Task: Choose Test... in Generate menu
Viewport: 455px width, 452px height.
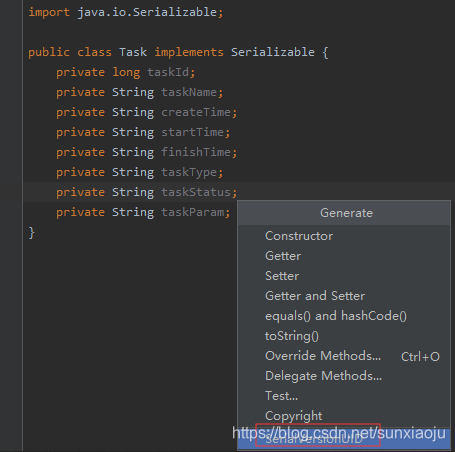Action: [x=344, y=396]
